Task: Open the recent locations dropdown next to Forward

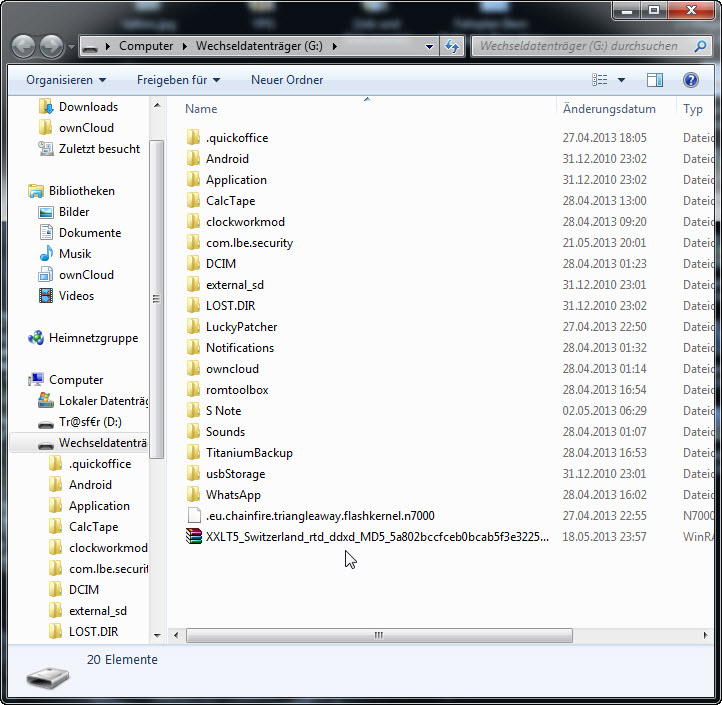Action: click(x=71, y=47)
